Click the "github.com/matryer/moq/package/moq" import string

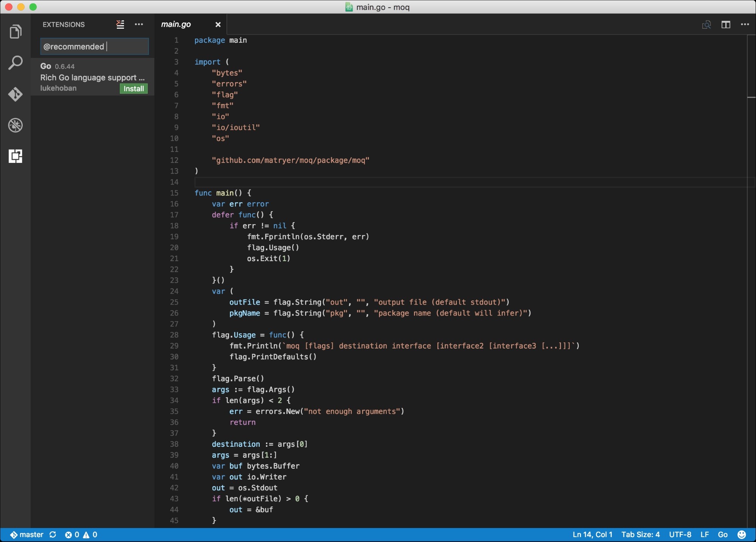point(290,160)
